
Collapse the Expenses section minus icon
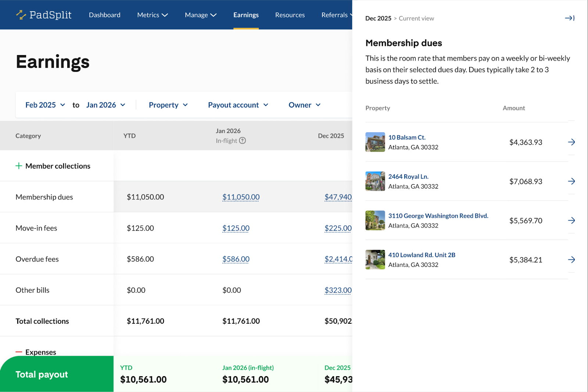pos(19,352)
